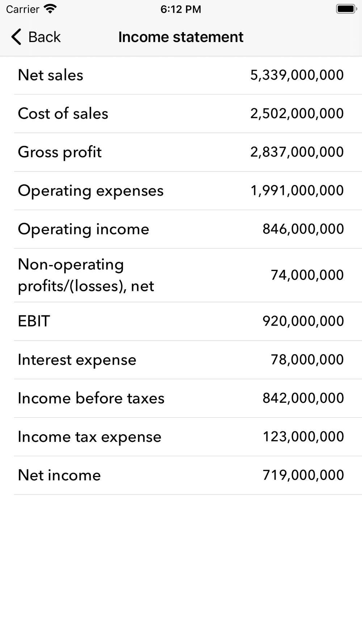
Task: Tap the 6:12 PM clock
Action: point(181,9)
